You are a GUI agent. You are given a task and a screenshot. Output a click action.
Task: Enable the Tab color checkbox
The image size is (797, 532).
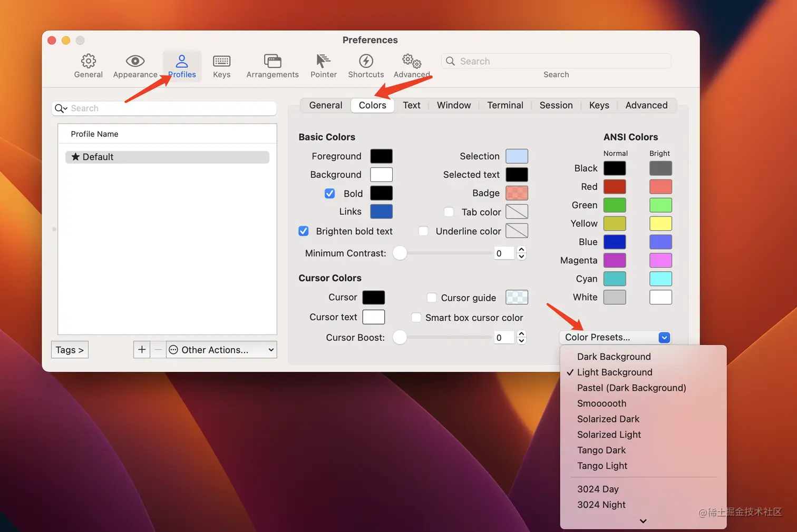click(x=449, y=212)
